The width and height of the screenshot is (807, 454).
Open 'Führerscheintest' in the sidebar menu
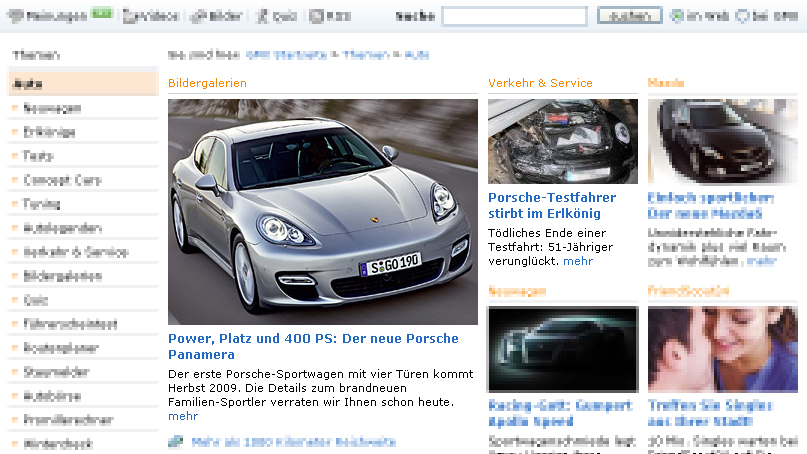pyautogui.click(x=71, y=324)
